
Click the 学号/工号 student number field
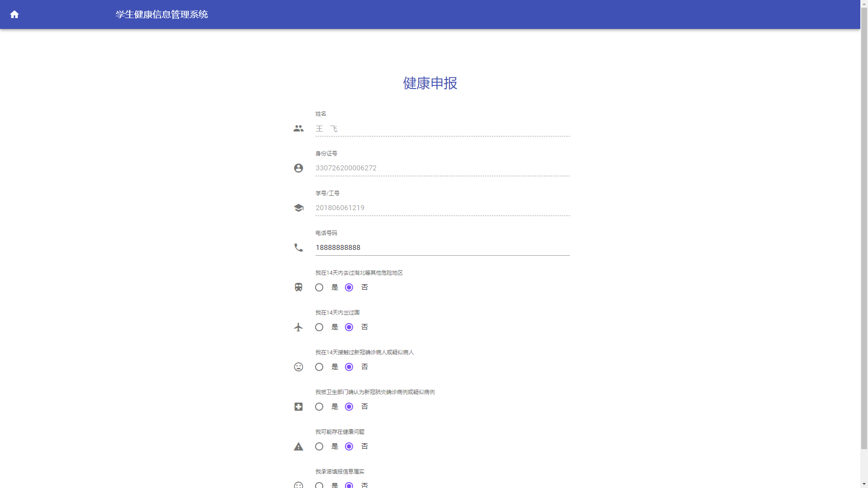click(442, 208)
